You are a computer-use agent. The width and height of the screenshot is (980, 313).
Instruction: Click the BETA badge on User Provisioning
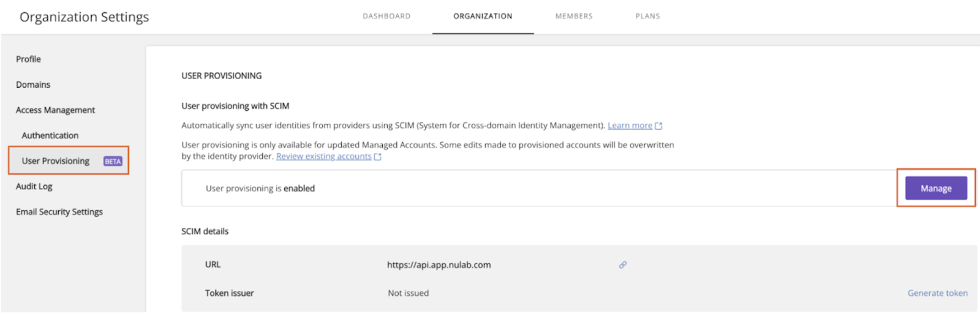pyautogui.click(x=113, y=161)
